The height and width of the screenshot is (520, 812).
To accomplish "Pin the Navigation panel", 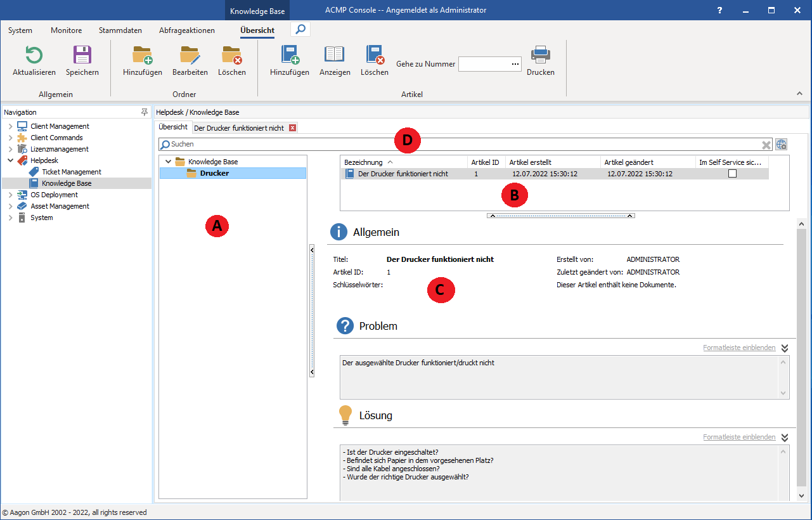I will click(145, 112).
